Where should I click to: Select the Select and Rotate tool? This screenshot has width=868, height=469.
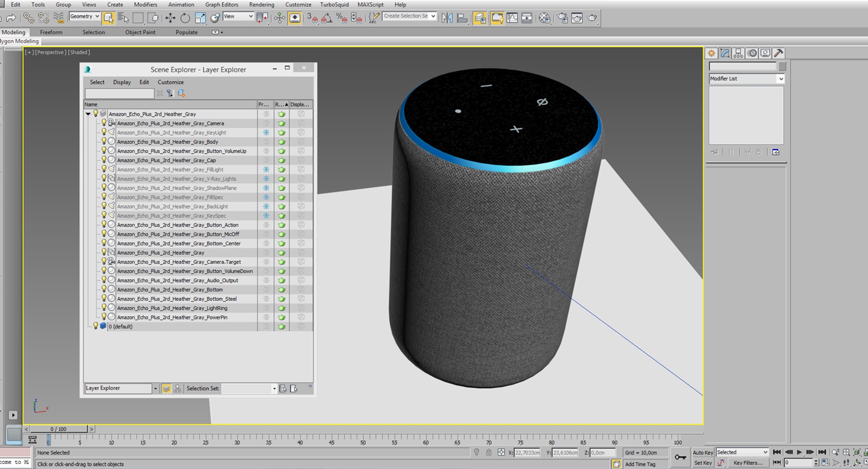tap(185, 18)
